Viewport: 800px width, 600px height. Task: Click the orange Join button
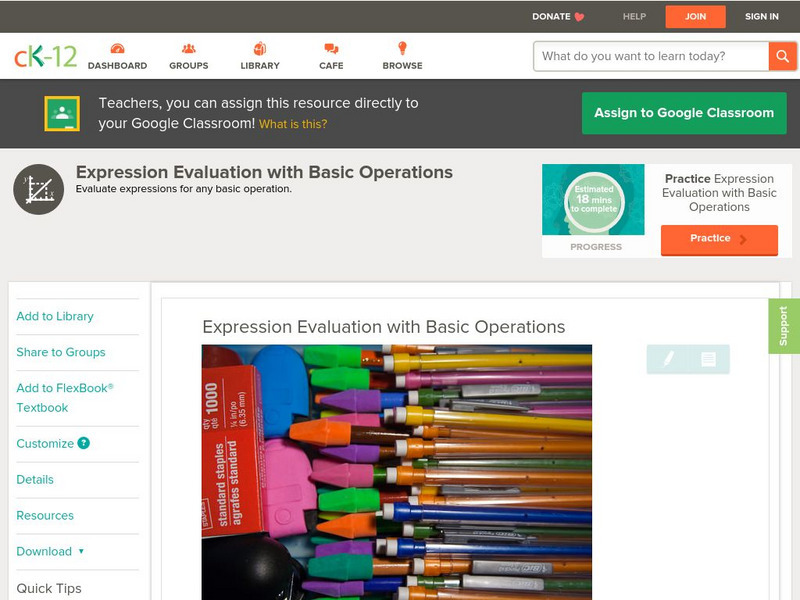point(695,16)
